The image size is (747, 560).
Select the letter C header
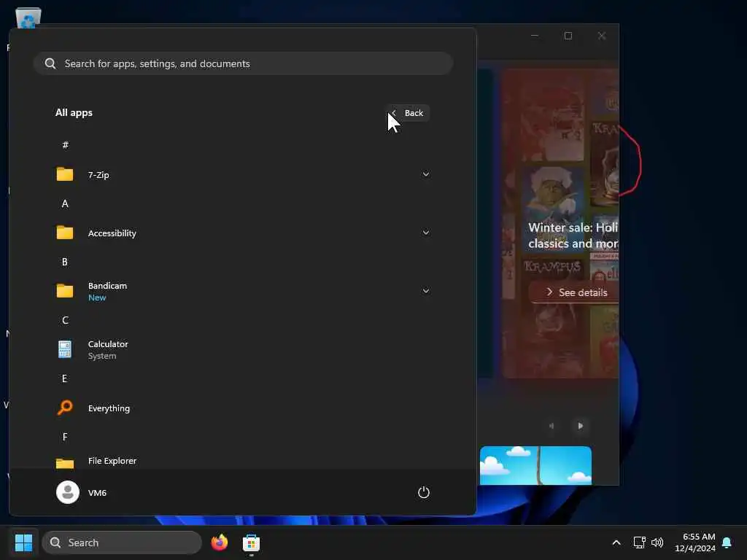(x=65, y=321)
